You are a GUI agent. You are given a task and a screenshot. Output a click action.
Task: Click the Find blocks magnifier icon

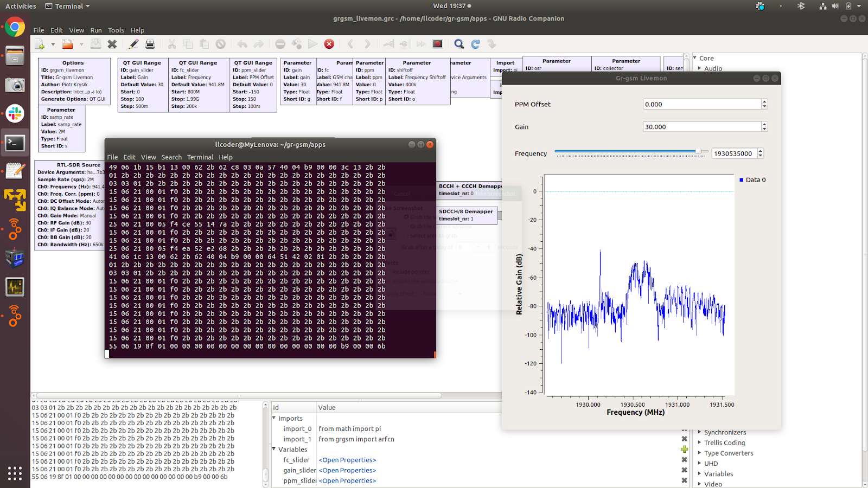[459, 44]
